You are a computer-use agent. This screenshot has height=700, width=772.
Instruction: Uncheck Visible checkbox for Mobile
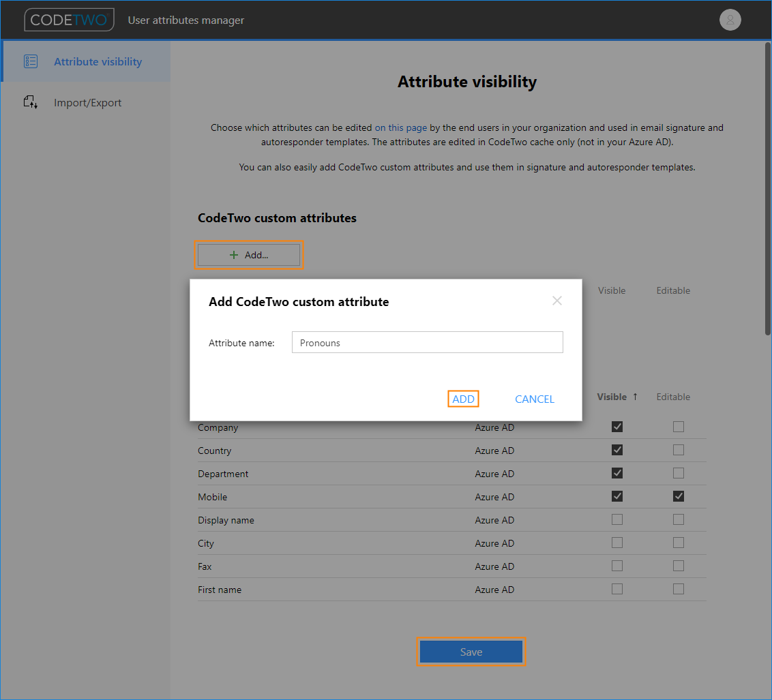click(617, 496)
